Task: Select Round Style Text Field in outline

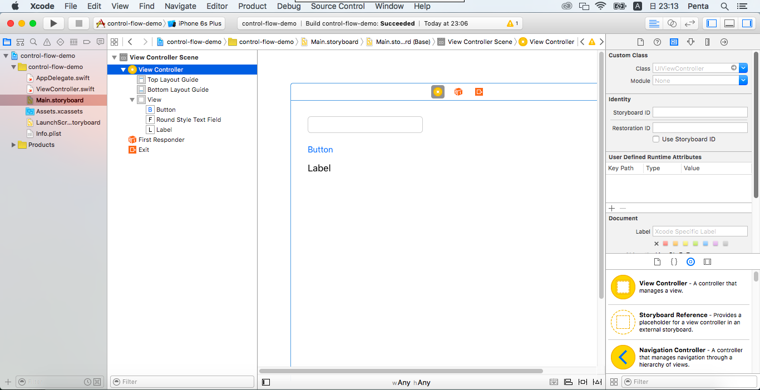Action: (x=189, y=120)
